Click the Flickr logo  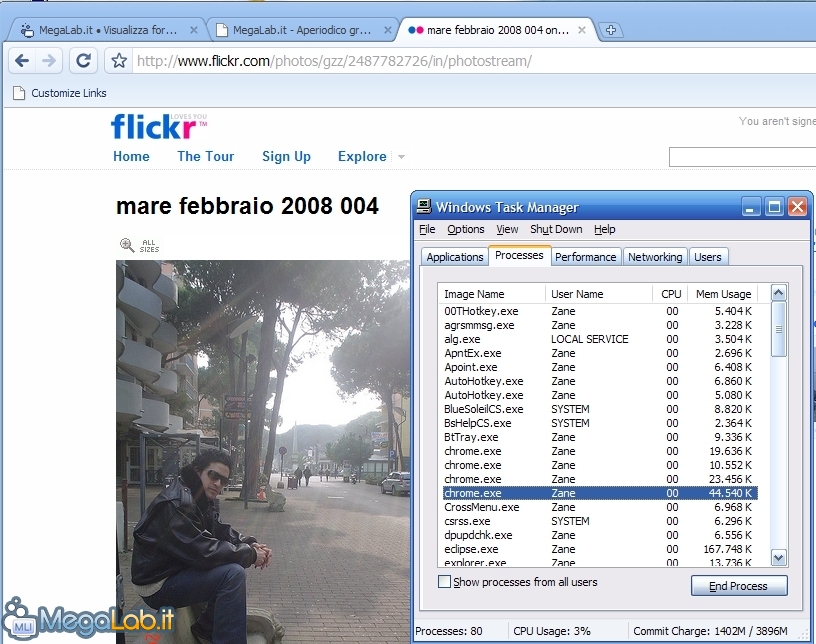159,126
